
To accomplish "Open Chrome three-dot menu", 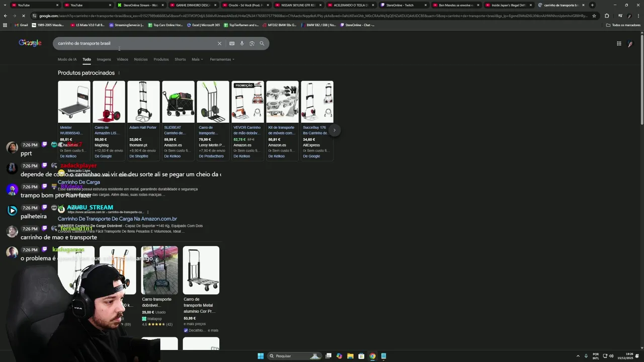I will coord(638,16).
